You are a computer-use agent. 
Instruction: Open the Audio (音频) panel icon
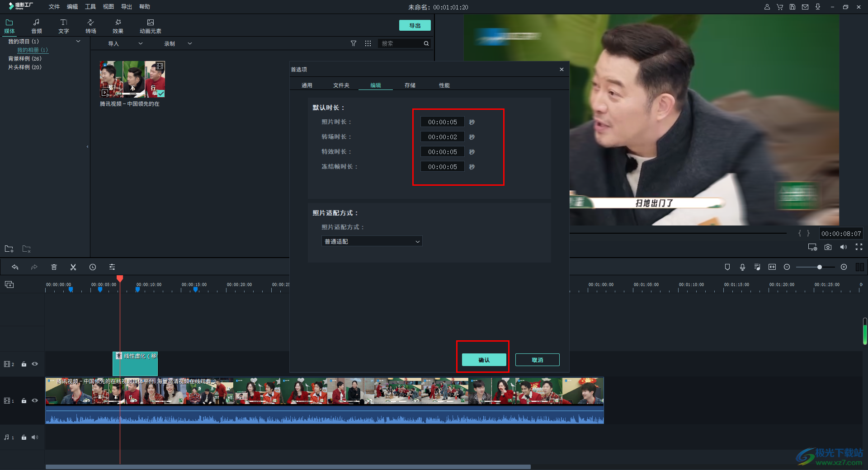point(36,26)
